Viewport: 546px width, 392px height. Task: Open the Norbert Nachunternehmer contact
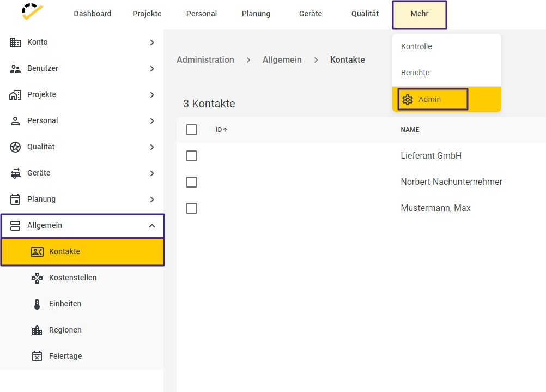(x=451, y=182)
